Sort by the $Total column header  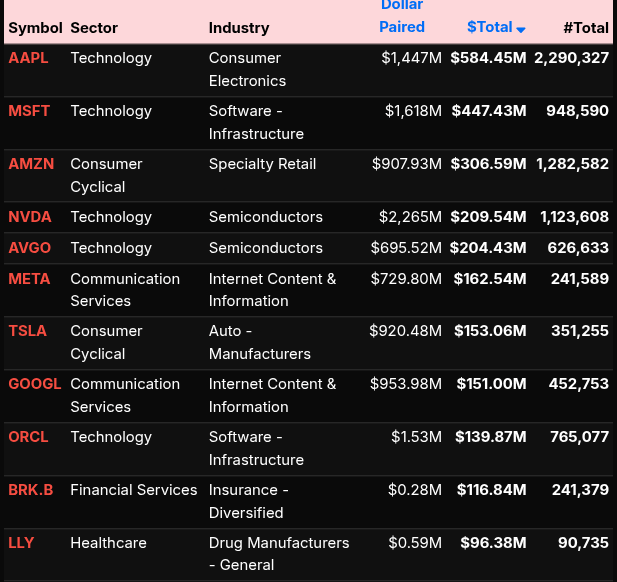(489, 28)
